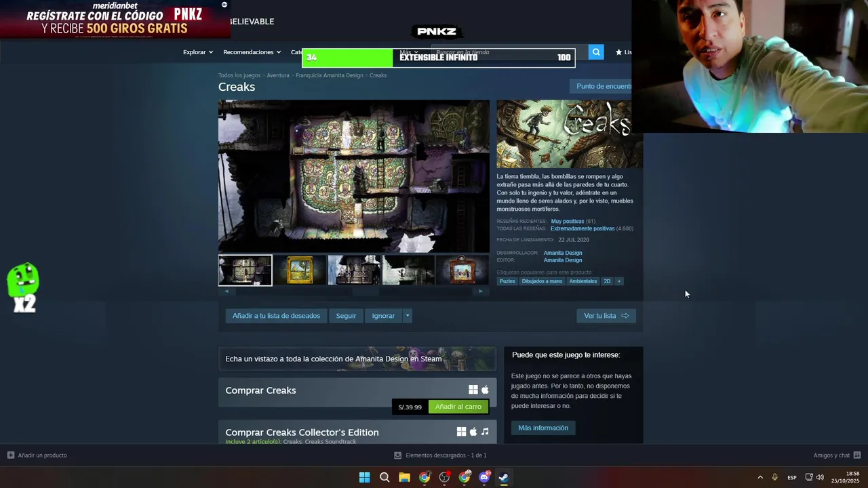Switch the ESP keyboard language indicator
Viewport: 868px width, 488px height.
(792, 478)
